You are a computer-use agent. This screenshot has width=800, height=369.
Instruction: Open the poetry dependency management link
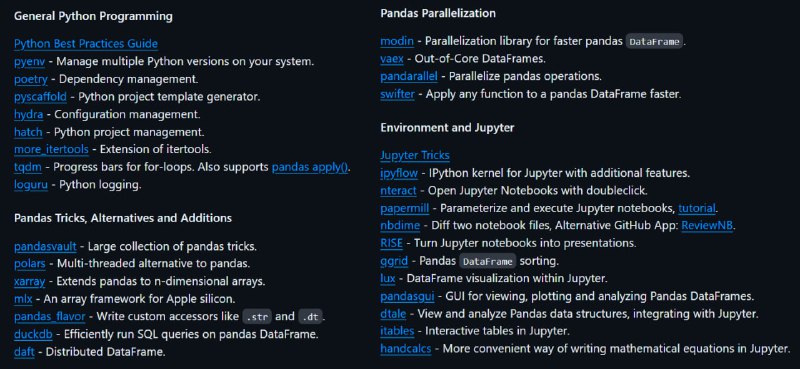(31, 79)
